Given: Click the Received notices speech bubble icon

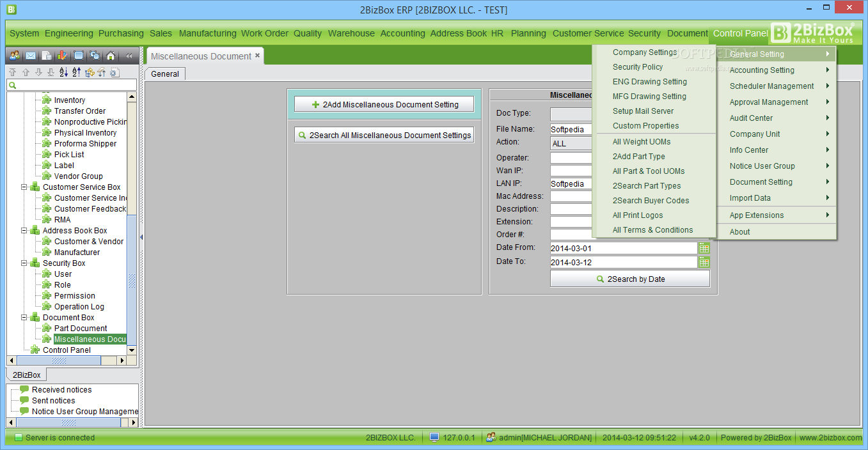Looking at the screenshot, I should (x=24, y=389).
